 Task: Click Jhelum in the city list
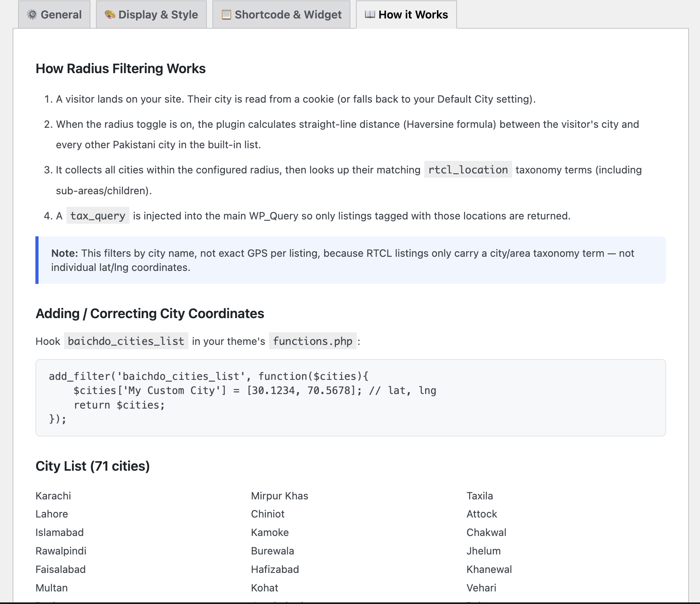coord(484,551)
